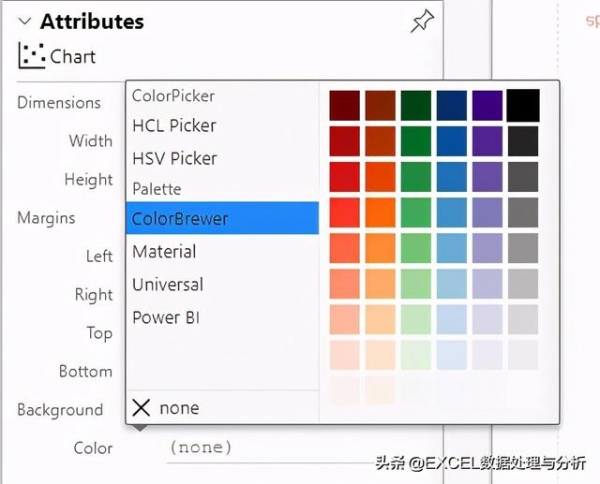The width and height of the screenshot is (600, 484).
Task: Choose the Material palette
Action: (164, 251)
